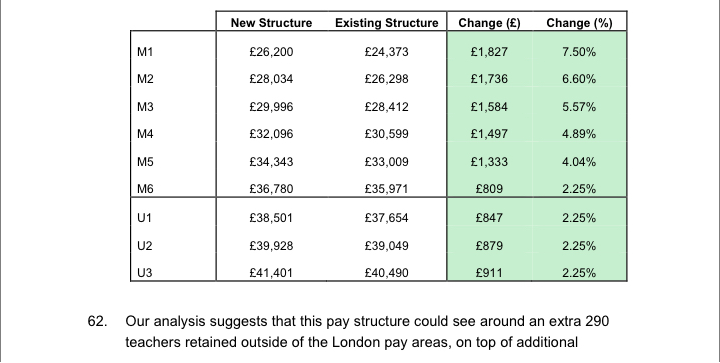Select the M6 row label
720x363 pixels.
145,189
